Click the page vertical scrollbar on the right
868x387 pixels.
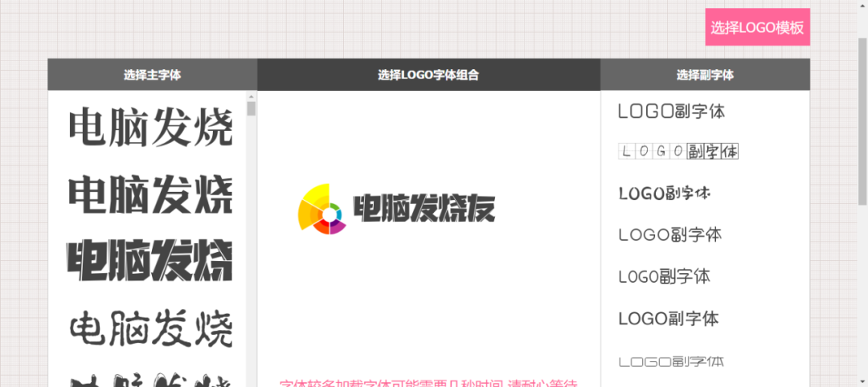[x=863, y=121]
